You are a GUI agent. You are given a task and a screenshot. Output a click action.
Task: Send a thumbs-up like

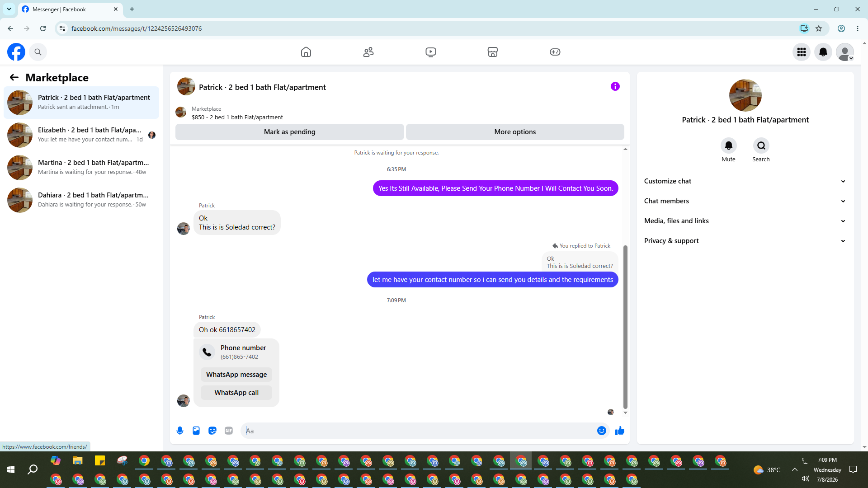pyautogui.click(x=620, y=431)
